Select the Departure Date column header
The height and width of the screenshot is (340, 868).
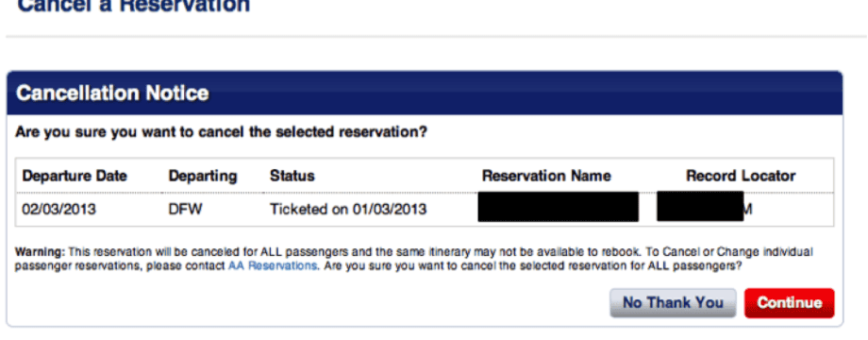pos(75,176)
